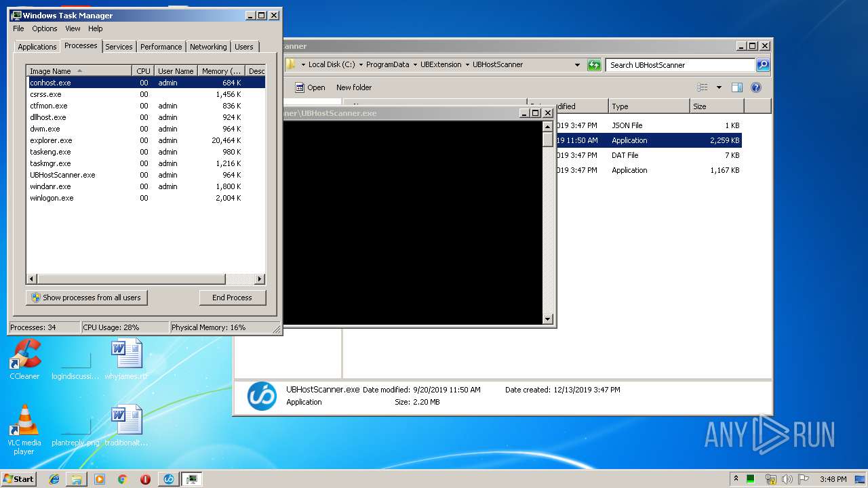Open Explorer help icon
This screenshot has height=488, width=868.
756,87
